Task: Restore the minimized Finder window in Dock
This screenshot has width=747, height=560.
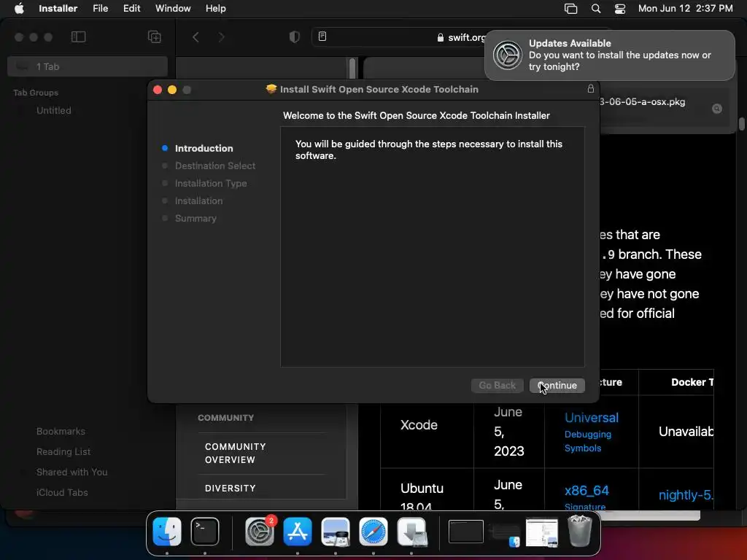Action: tap(505, 534)
